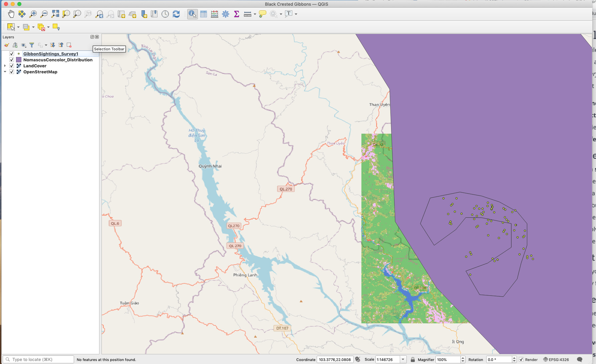
Task: Open the Attribute Table
Action: coord(204,14)
